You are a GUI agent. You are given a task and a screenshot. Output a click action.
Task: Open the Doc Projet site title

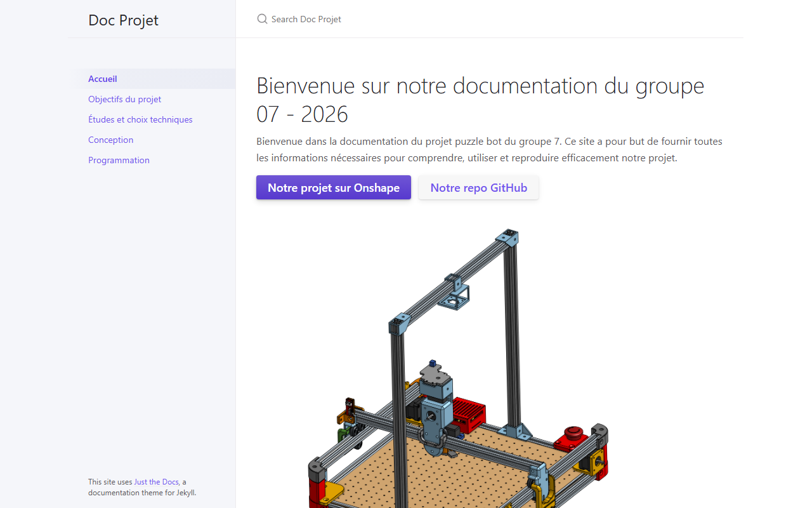point(124,20)
